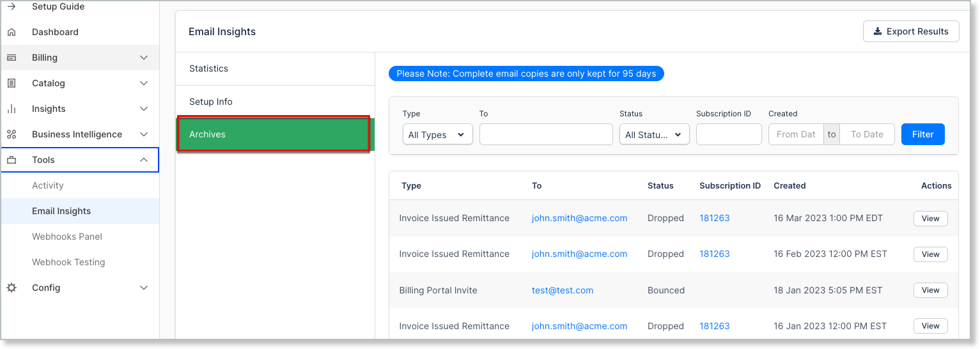Open the All Status filter dropdown
980x349 pixels.
tap(654, 135)
